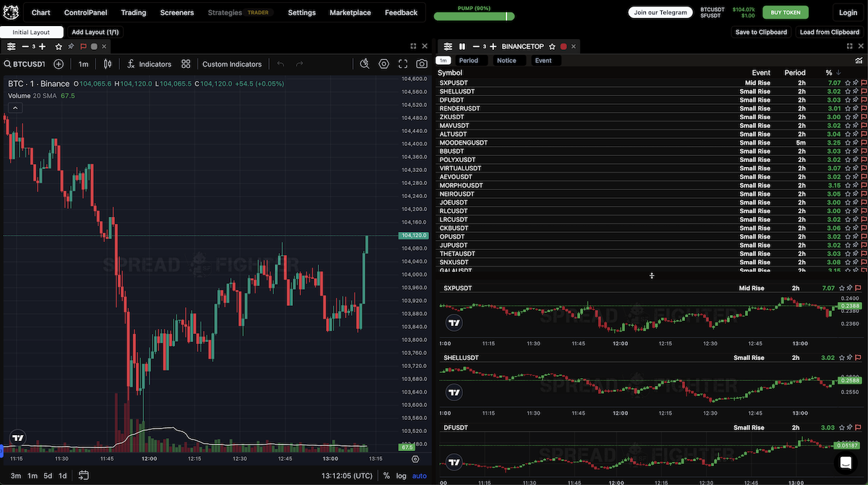The height and width of the screenshot is (485, 868).
Task: Toggle the star on the SHELLUSDT mini chart header
Action: coord(841,358)
